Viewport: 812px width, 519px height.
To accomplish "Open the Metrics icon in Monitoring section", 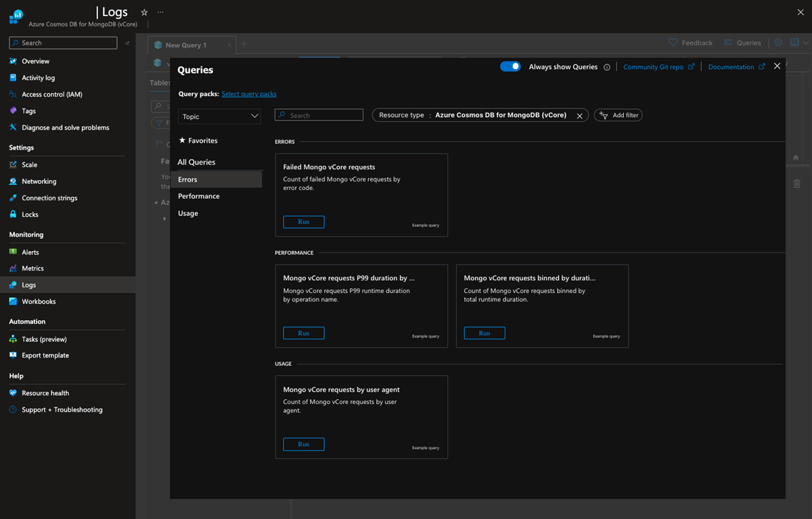I will click(x=14, y=269).
